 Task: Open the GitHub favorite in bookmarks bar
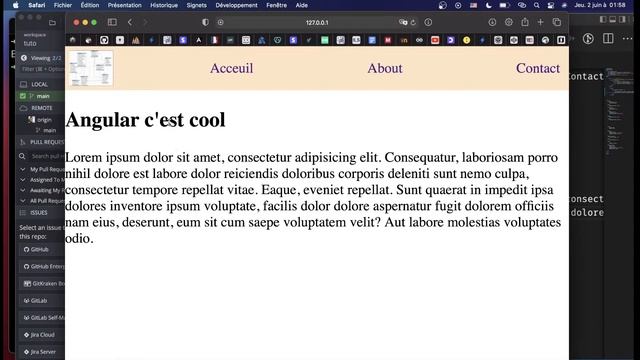click(x=104, y=40)
